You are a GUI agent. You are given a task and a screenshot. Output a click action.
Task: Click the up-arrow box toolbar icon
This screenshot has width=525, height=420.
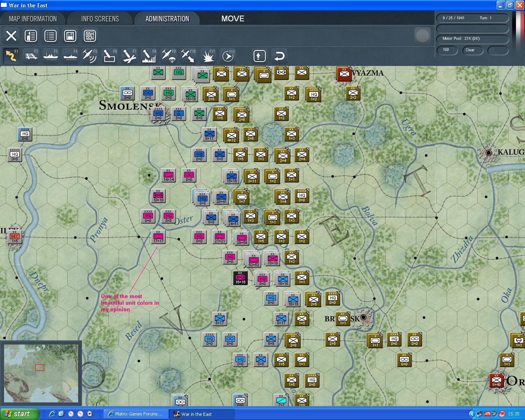[x=259, y=56]
